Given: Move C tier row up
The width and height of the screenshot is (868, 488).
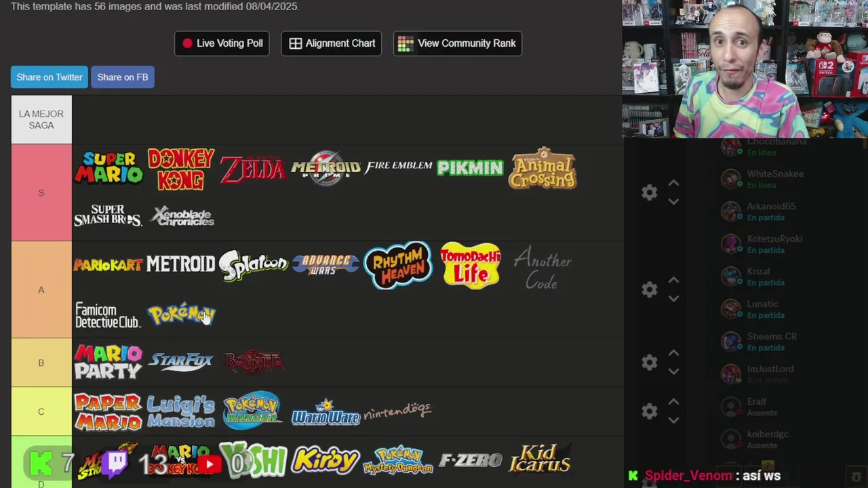Looking at the screenshot, I should (x=673, y=402).
